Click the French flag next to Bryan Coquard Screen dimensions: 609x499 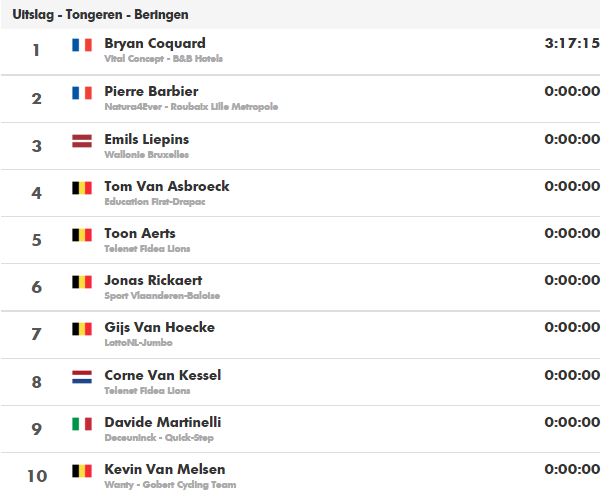[82, 45]
